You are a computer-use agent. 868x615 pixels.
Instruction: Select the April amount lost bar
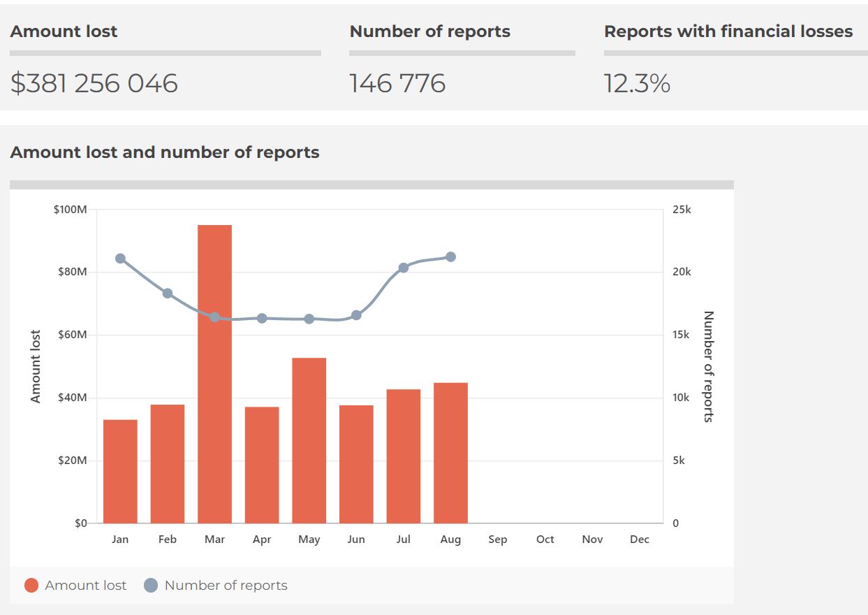tap(262, 465)
